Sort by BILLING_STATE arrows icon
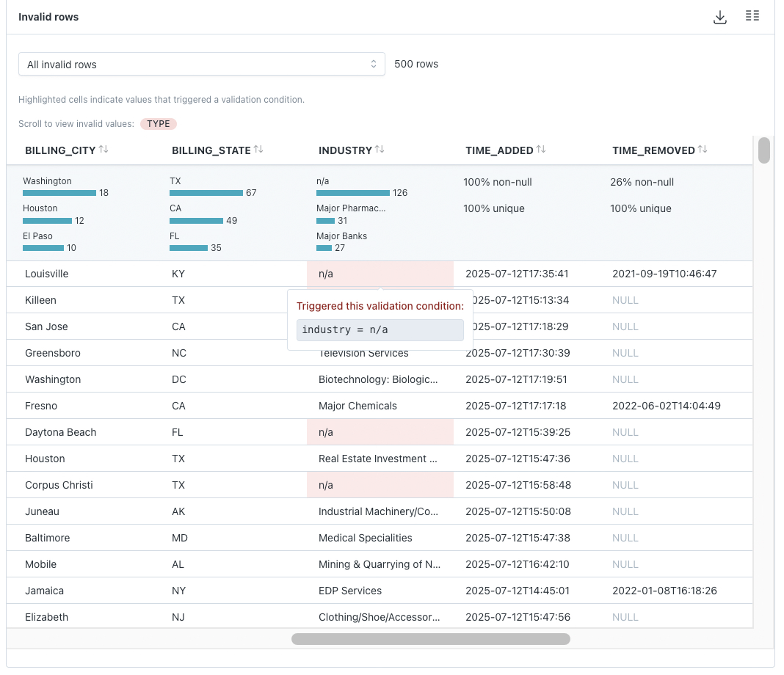This screenshot has height=675, width=784. (x=258, y=150)
